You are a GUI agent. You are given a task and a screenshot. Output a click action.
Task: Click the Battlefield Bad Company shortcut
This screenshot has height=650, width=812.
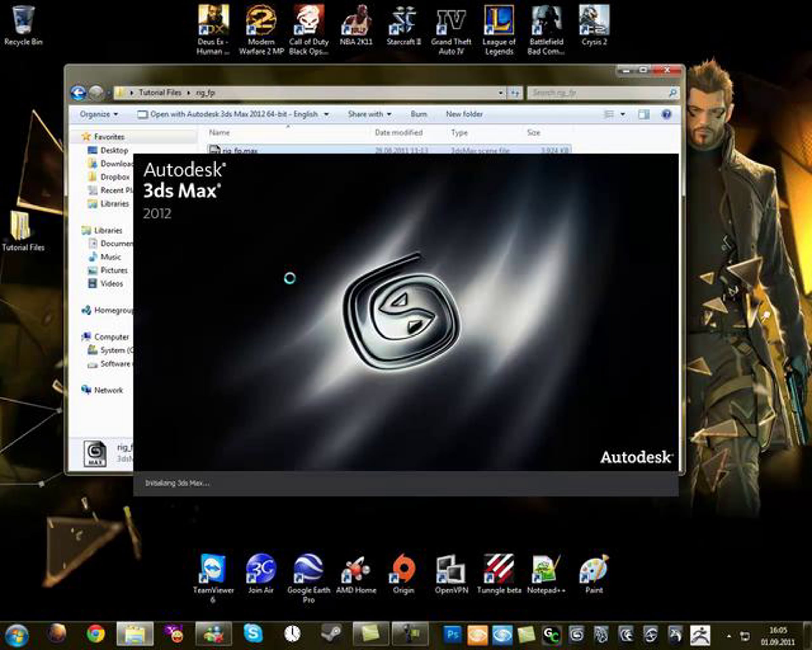point(546,30)
